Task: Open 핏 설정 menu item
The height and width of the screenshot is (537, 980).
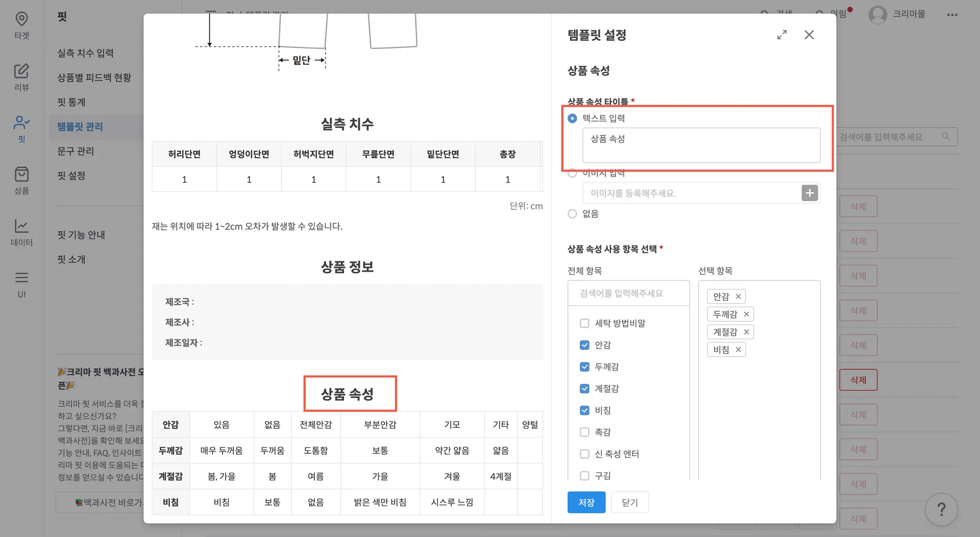Action: click(71, 176)
